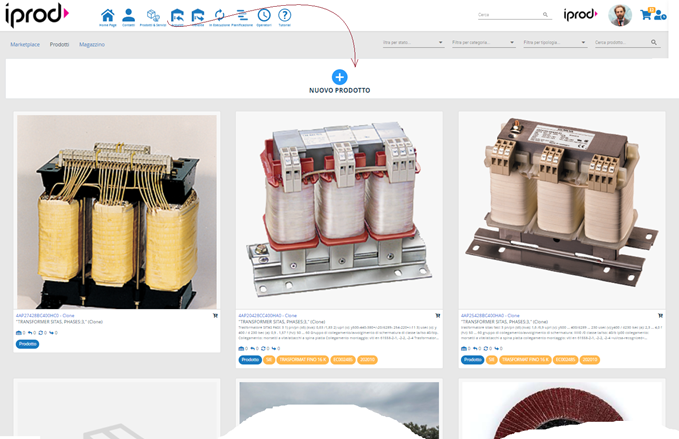Open the Filtra per tipologia dropdown
The height and width of the screenshot is (439, 679).
(555, 42)
